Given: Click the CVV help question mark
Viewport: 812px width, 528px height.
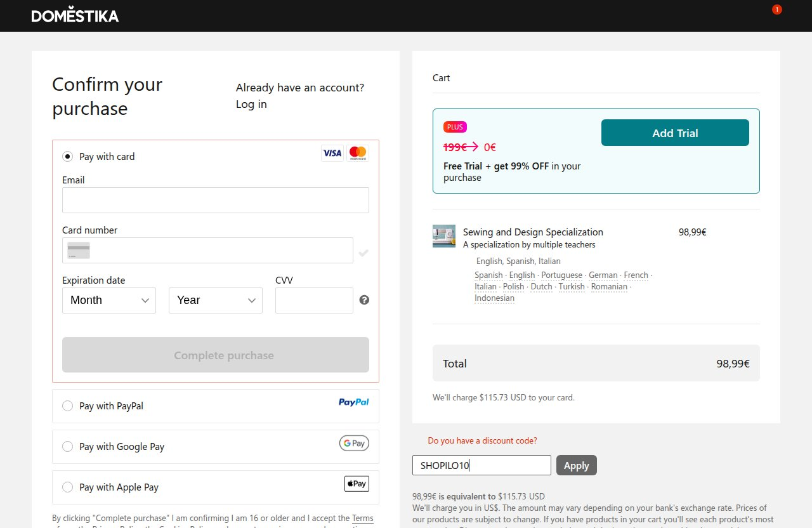Looking at the screenshot, I should tap(364, 300).
